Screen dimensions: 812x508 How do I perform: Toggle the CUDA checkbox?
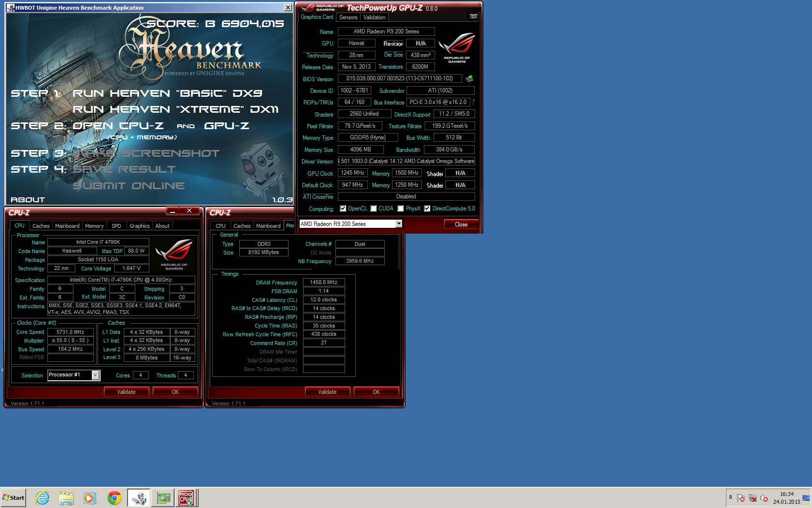point(374,209)
